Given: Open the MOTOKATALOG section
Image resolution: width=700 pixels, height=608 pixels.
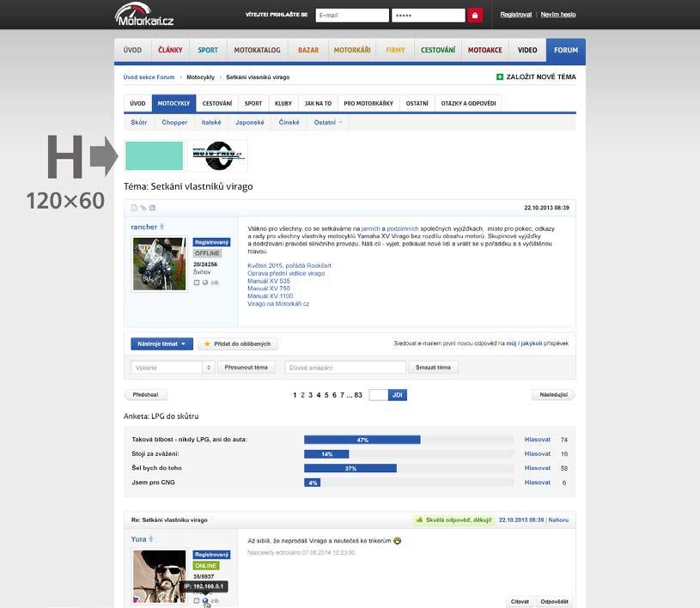Looking at the screenshot, I should point(257,50).
